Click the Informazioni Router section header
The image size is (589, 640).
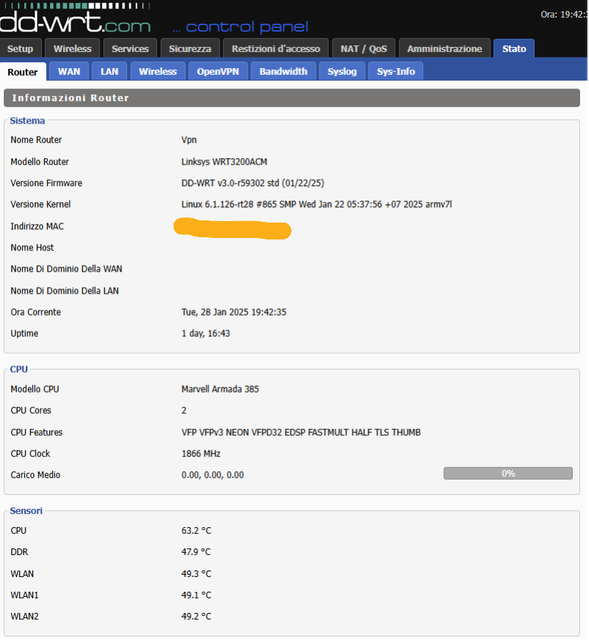292,98
